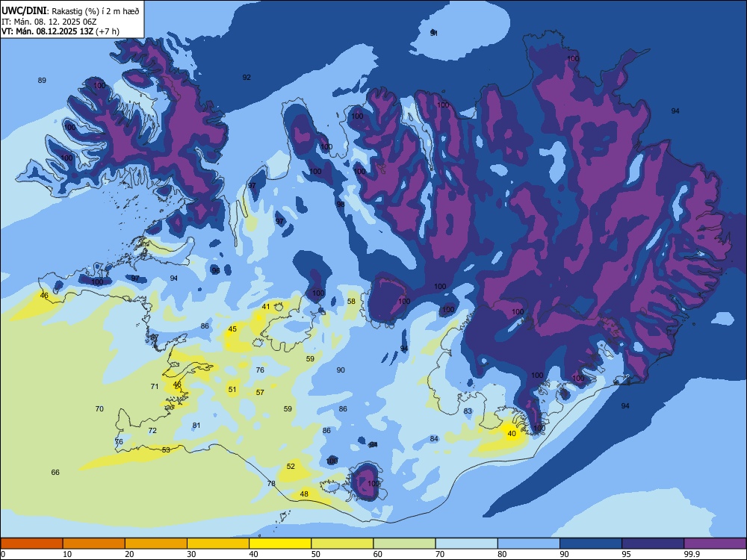
Task: Click the map value 92 over sea
Action: [x=247, y=77]
